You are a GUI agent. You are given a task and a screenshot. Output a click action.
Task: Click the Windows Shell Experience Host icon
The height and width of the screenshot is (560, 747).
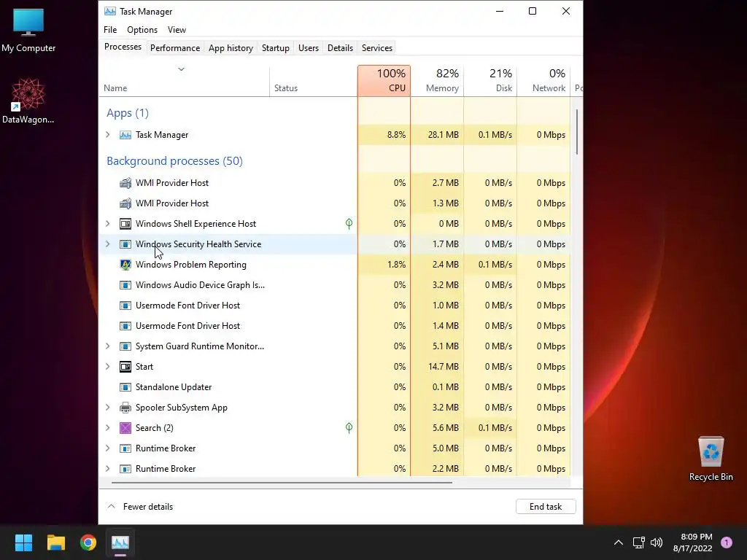(x=125, y=224)
